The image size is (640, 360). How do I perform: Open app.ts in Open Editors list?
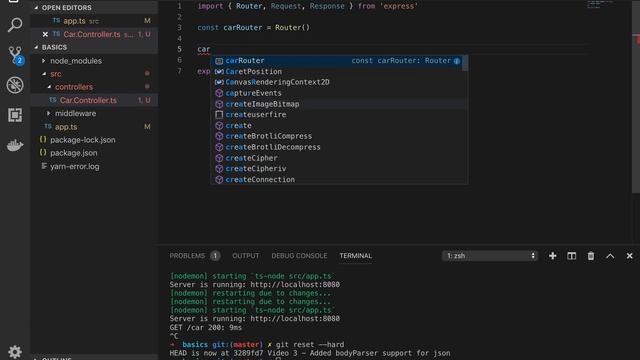pyautogui.click(x=94, y=21)
